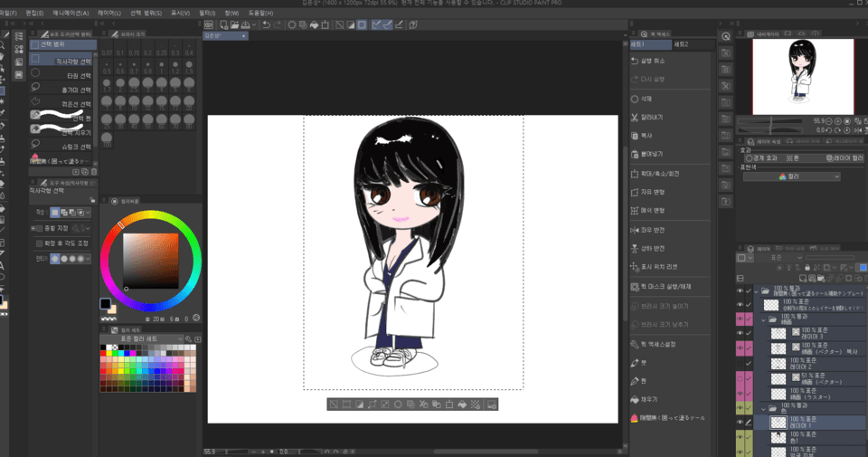Open the 표준 컬러 세트 color set dropdown
The image size is (868, 457).
[x=142, y=338]
